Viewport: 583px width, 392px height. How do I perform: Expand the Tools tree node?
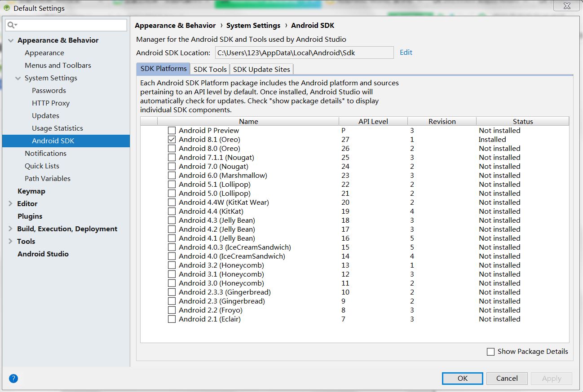click(x=10, y=242)
